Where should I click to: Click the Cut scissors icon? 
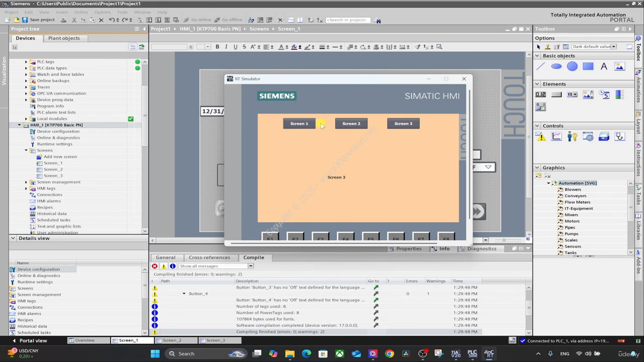click(74, 20)
